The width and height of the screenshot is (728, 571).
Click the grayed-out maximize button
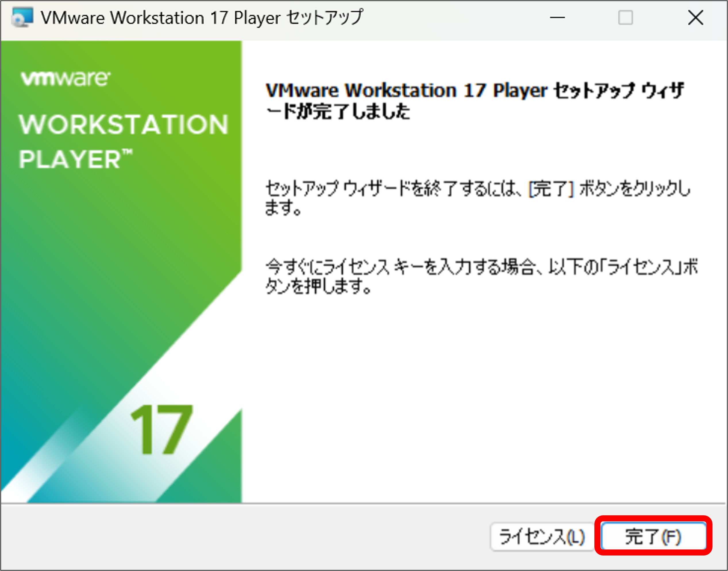pyautogui.click(x=625, y=18)
